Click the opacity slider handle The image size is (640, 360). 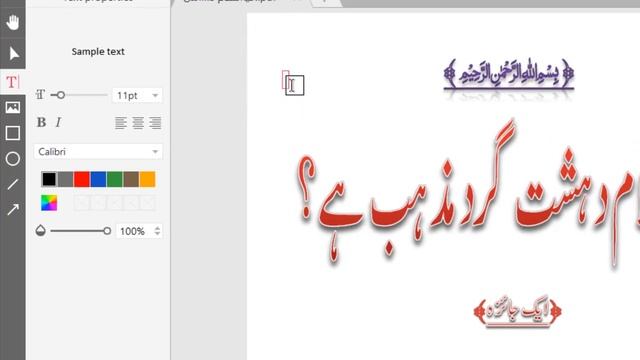107,231
